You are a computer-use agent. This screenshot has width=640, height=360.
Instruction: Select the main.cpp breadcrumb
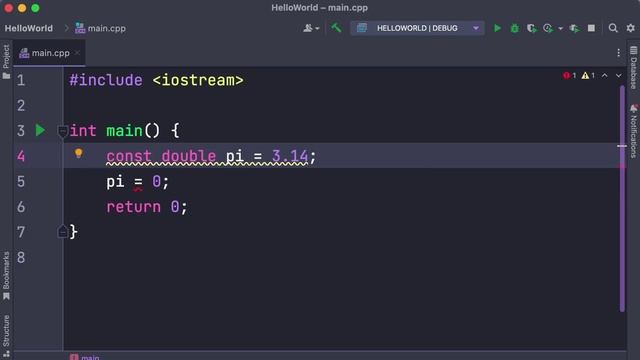tap(100, 28)
